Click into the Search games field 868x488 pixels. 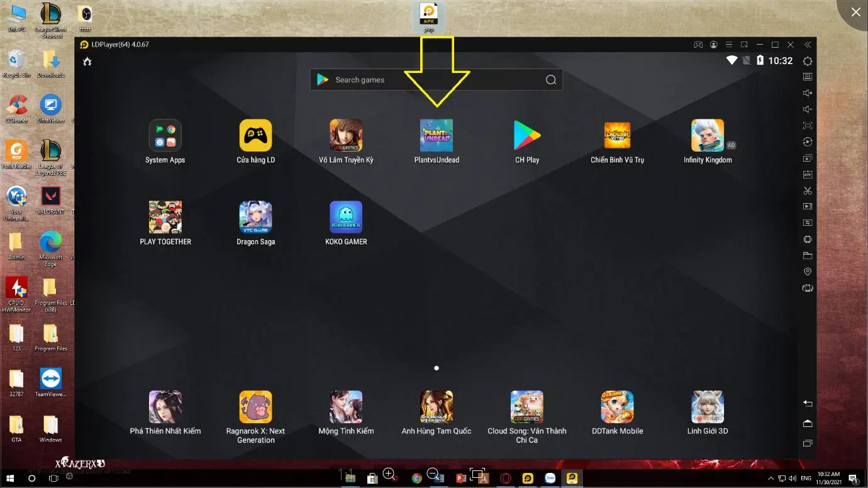[437, 80]
